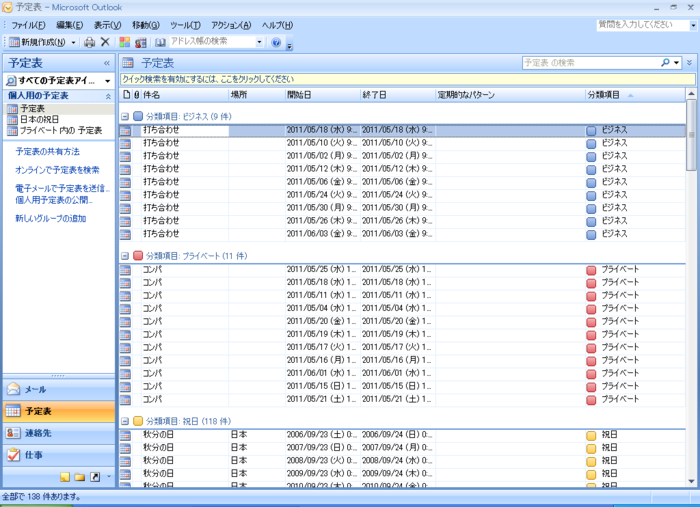Collapse the ビジネス category group
This screenshot has height=507, width=700.
tap(125, 116)
